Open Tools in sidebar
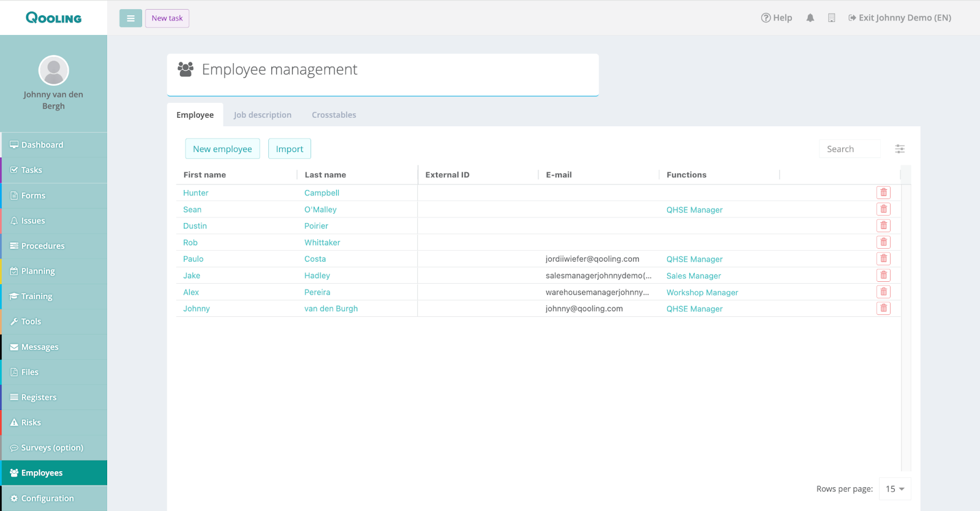Image resolution: width=980 pixels, height=511 pixels. 54,321
